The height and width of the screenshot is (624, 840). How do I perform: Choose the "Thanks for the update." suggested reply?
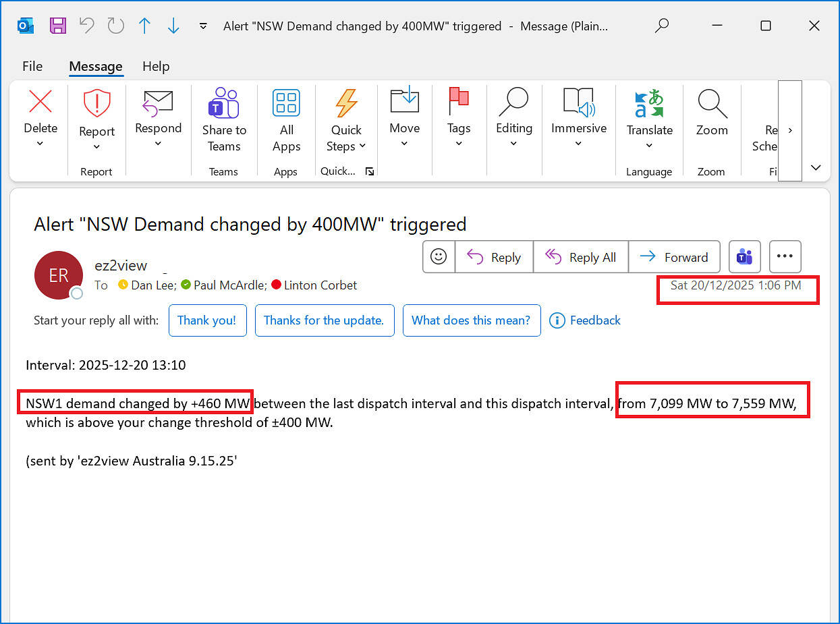point(324,320)
